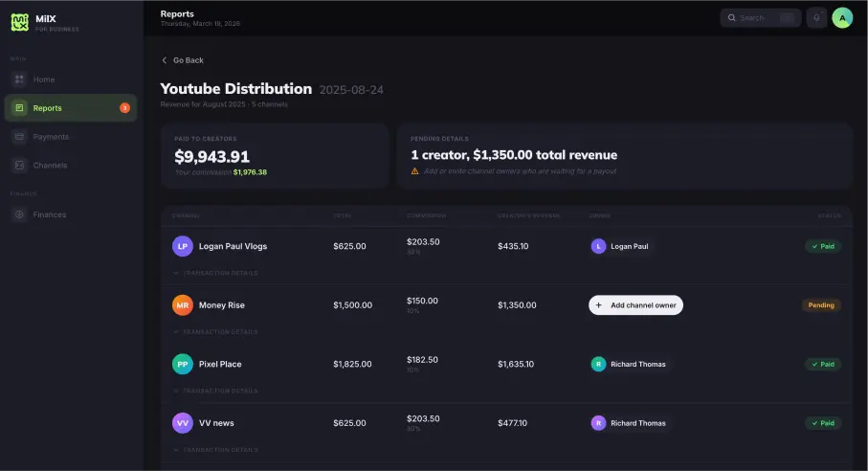
Task: Select Finances in the sidebar
Action: 50,214
